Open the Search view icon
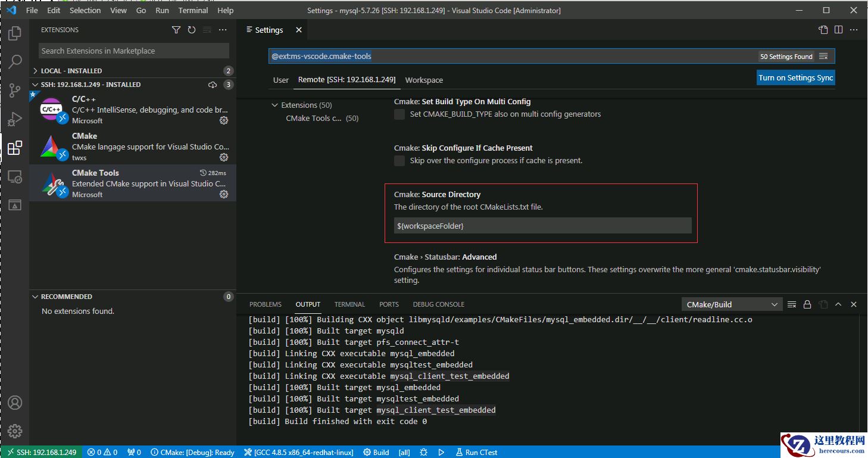 coord(15,61)
